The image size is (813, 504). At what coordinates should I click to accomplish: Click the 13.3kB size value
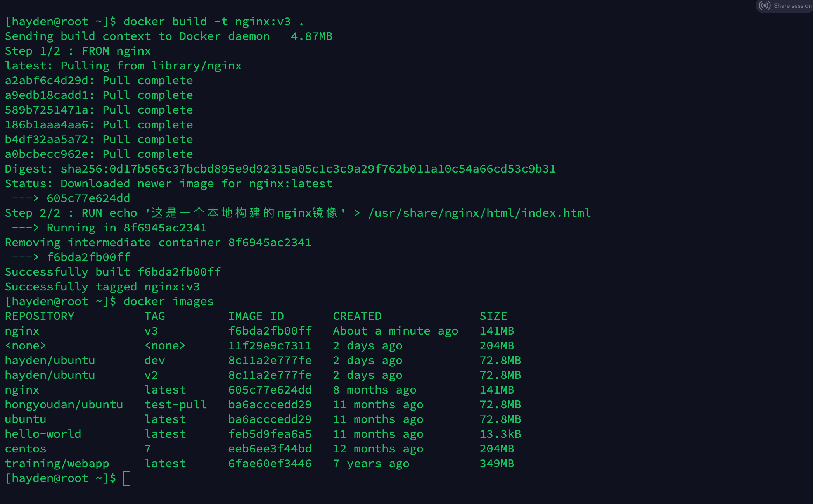pos(500,434)
